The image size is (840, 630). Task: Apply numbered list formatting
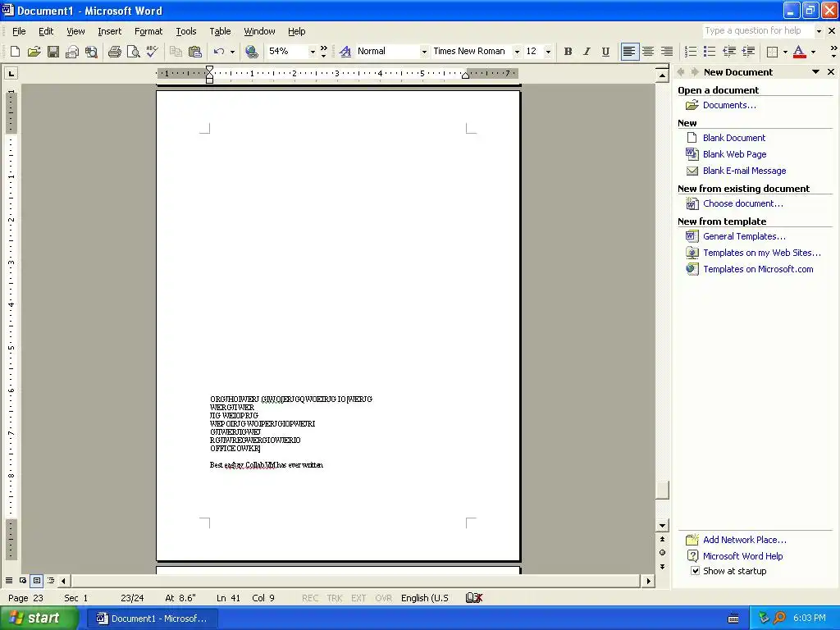691,52
